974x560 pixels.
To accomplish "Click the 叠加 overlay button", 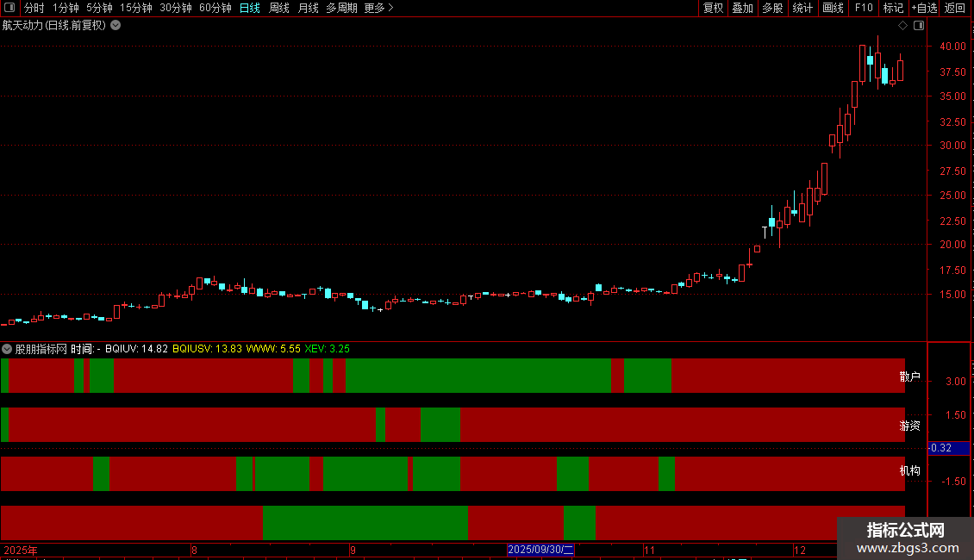I will pos(743,8).
